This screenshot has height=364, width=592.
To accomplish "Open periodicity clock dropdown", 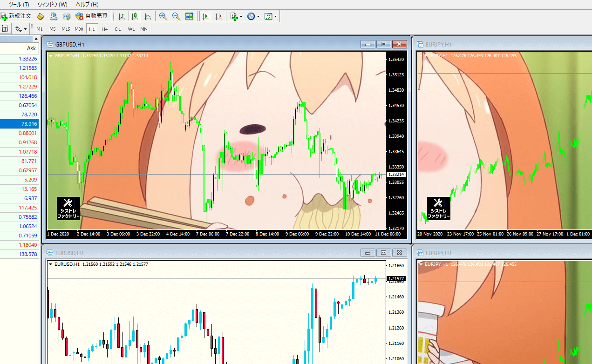I will (x=253, y=16).
